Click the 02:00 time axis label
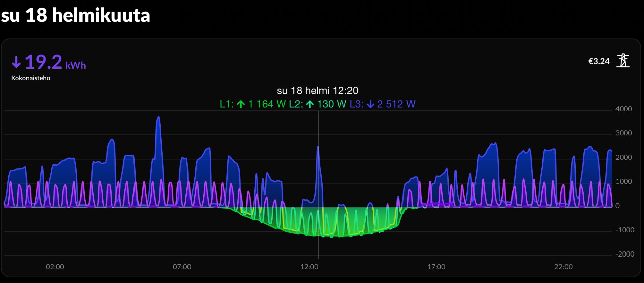This screenshot has width=644, height=283. (55, 267)
